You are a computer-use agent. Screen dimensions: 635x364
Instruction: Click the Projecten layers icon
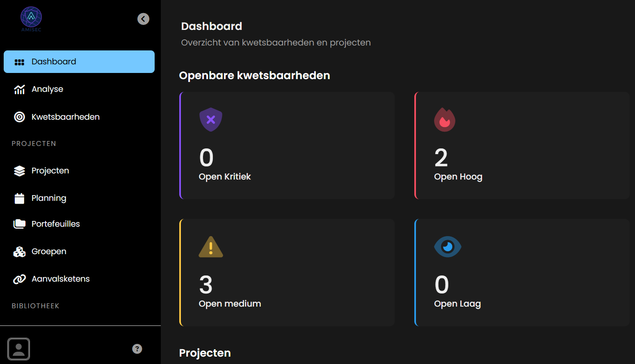pos(19,171)
